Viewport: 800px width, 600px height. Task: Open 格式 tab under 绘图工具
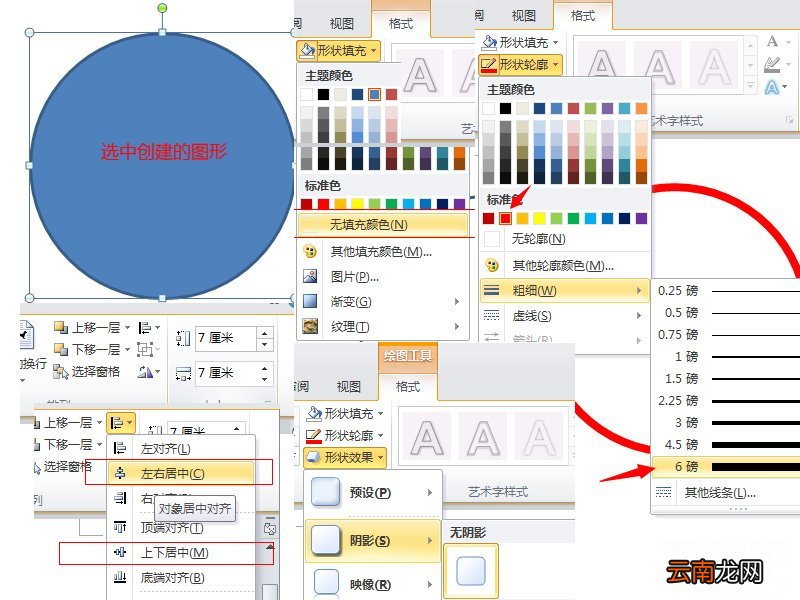pyautogui.click(x=408, y=387)
